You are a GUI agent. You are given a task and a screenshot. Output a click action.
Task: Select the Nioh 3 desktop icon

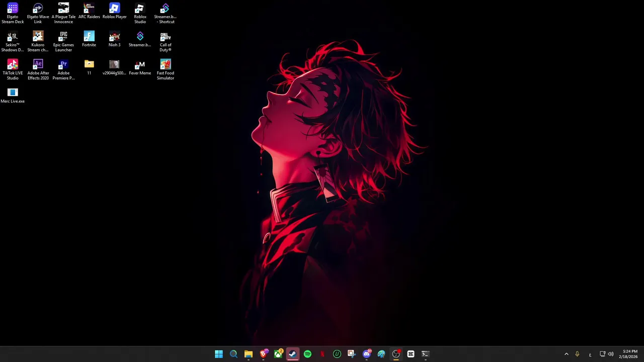pos(115,39)
